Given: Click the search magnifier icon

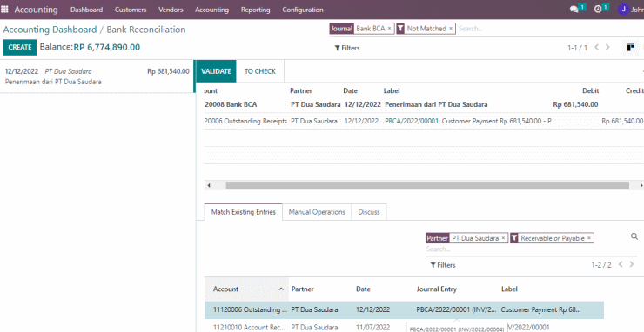Looking at the screenshot, I should tap(634, 236).
